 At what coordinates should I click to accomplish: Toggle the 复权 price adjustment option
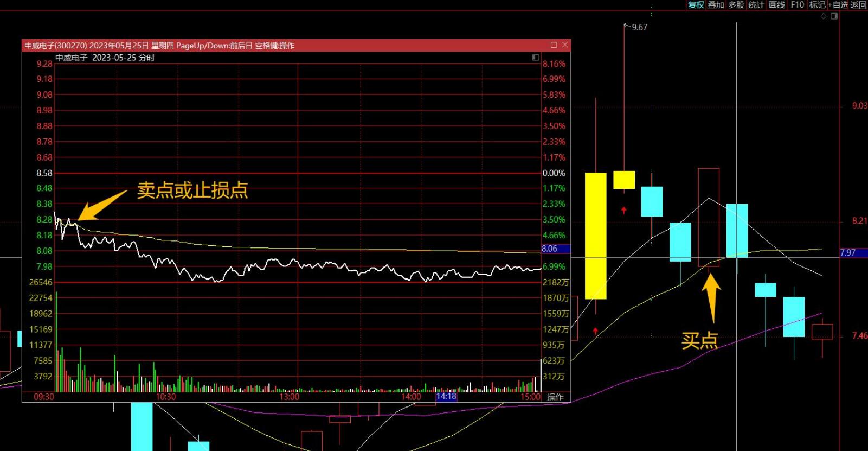click(696, 5)
